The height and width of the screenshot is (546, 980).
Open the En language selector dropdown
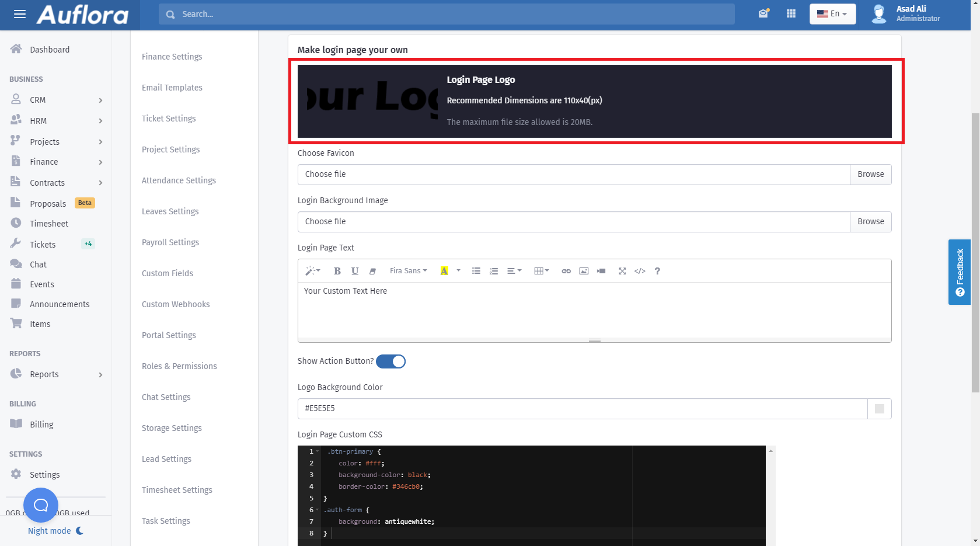point(832,13)
